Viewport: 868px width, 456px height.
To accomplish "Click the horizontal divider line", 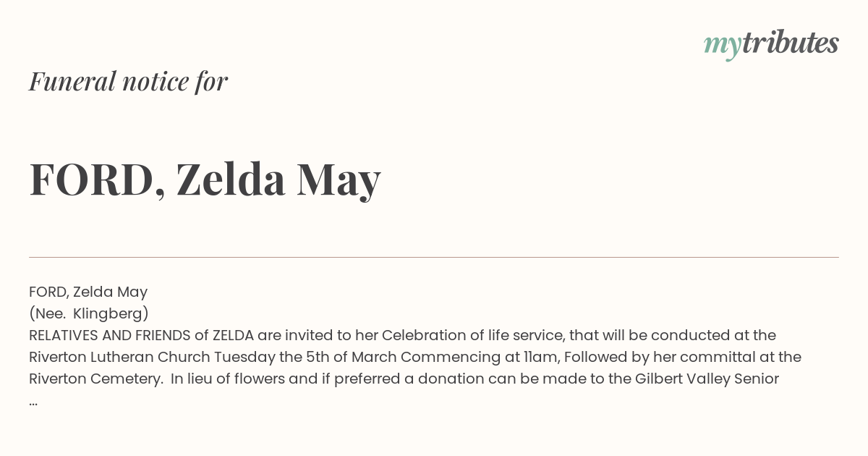I will click(434, 257).
